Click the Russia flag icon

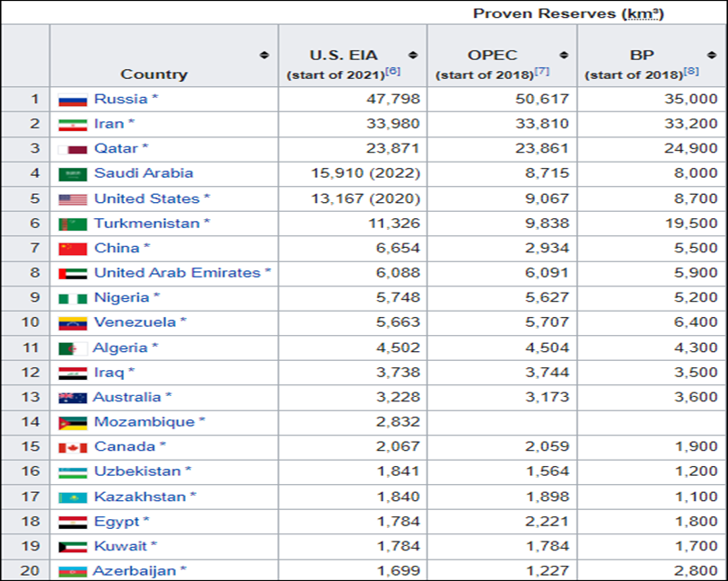click(73, 100)
